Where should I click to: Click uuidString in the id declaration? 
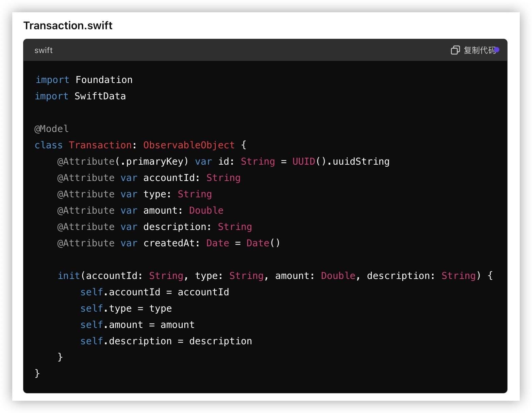[x=361, y=161]
